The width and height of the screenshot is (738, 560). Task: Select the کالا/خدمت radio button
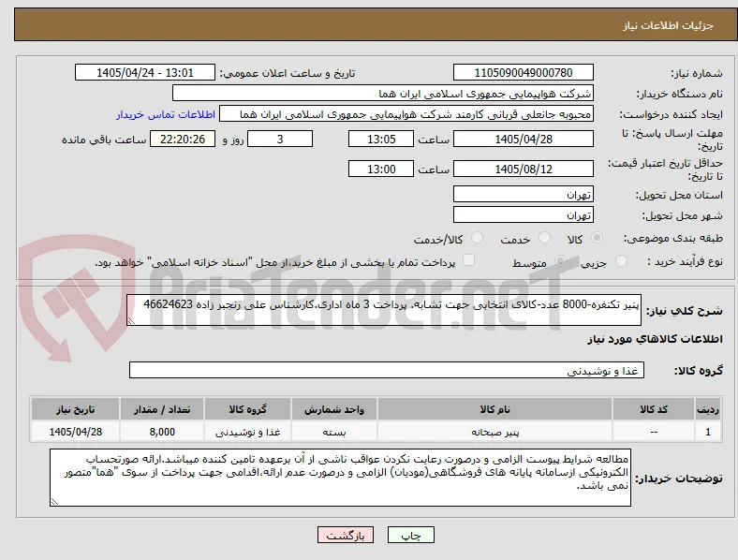click(x=478, y=238)
